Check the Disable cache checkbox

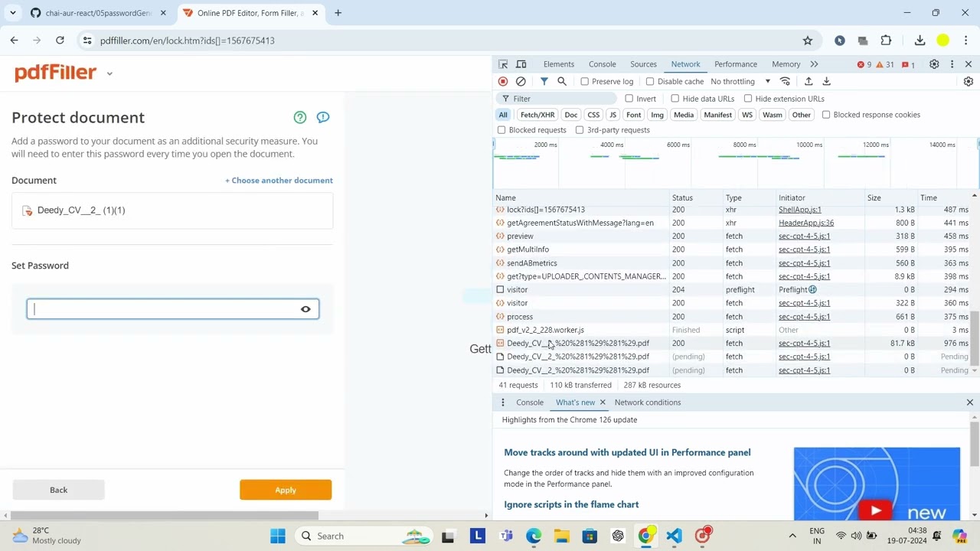[x=650, y=81]
